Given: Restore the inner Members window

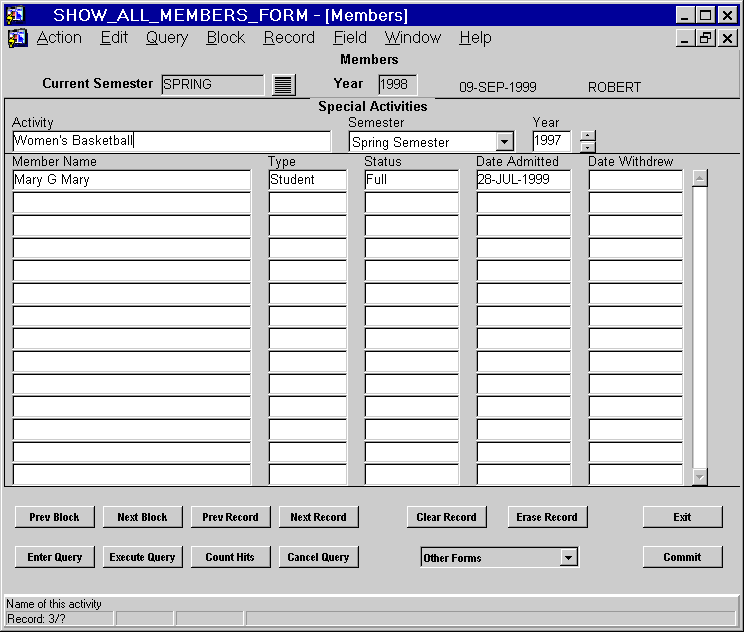Looking at the screenshot, I should [x=706, y=37].
